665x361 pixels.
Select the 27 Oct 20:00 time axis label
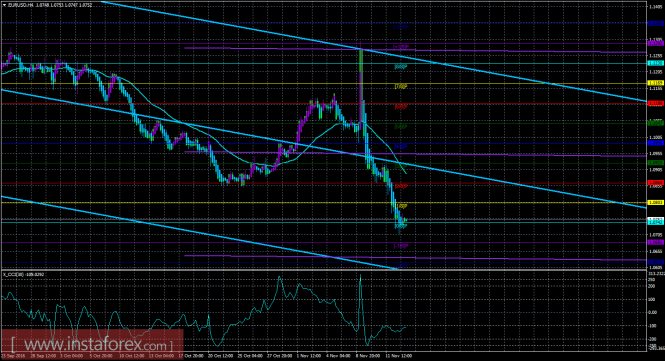point(279,356)
